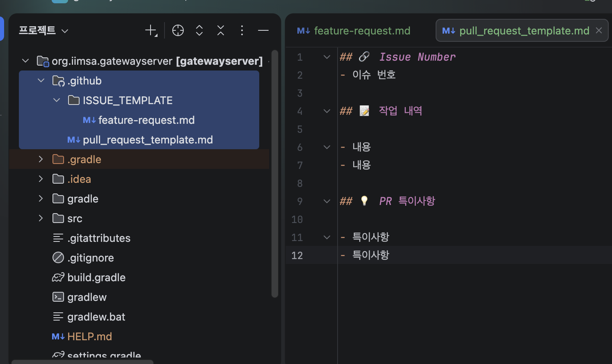Image resolution: width=612 pixels, height=364 pixels.
Task: Click the src folder icon
Action: [58, 218]
